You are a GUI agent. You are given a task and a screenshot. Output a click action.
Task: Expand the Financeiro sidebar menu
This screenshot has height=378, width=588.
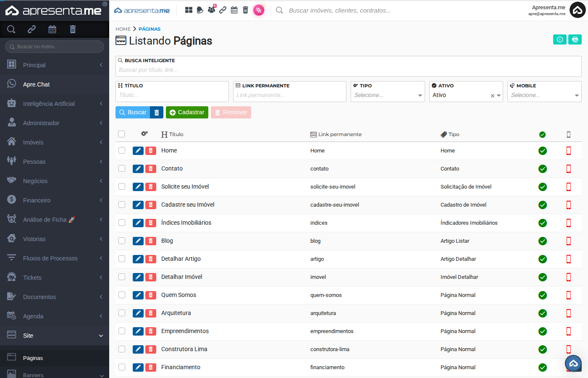point(55,200)
